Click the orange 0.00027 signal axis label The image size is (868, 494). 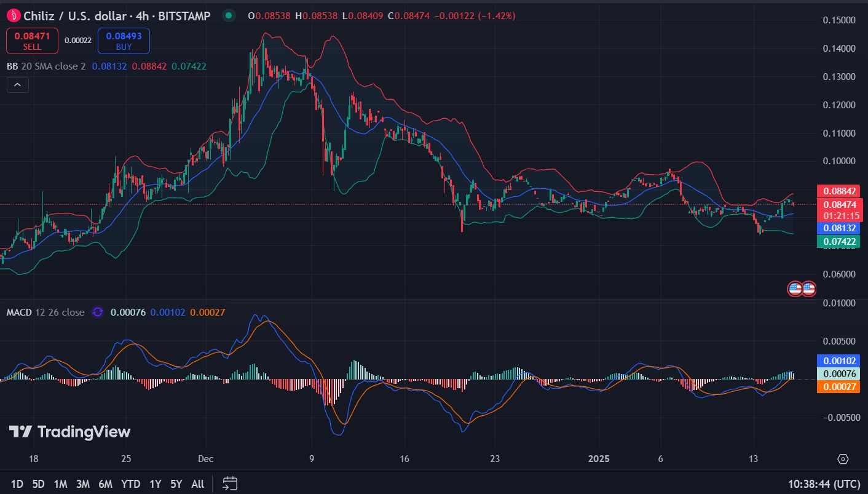click(x=840, y=386)
